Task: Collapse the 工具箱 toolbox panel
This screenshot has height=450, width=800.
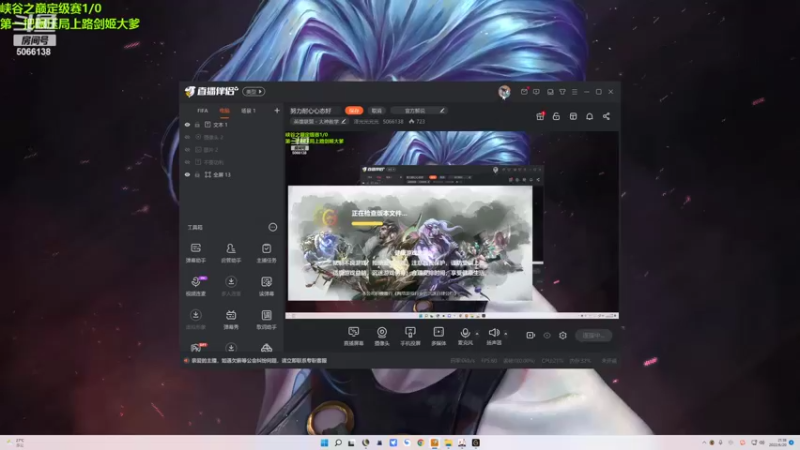Action: (273, 227)
